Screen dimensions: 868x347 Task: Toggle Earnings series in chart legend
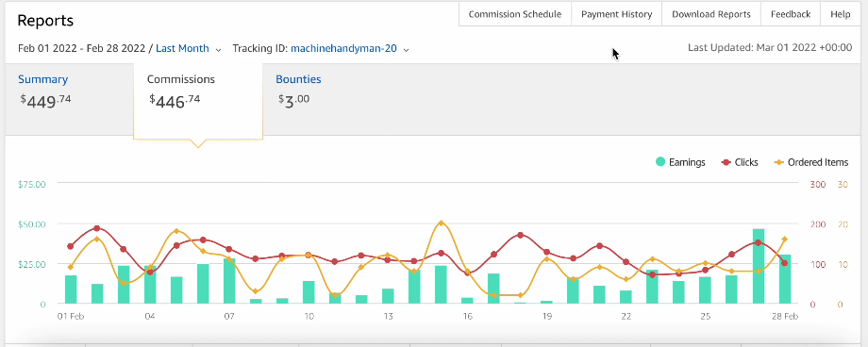point(680,162)
